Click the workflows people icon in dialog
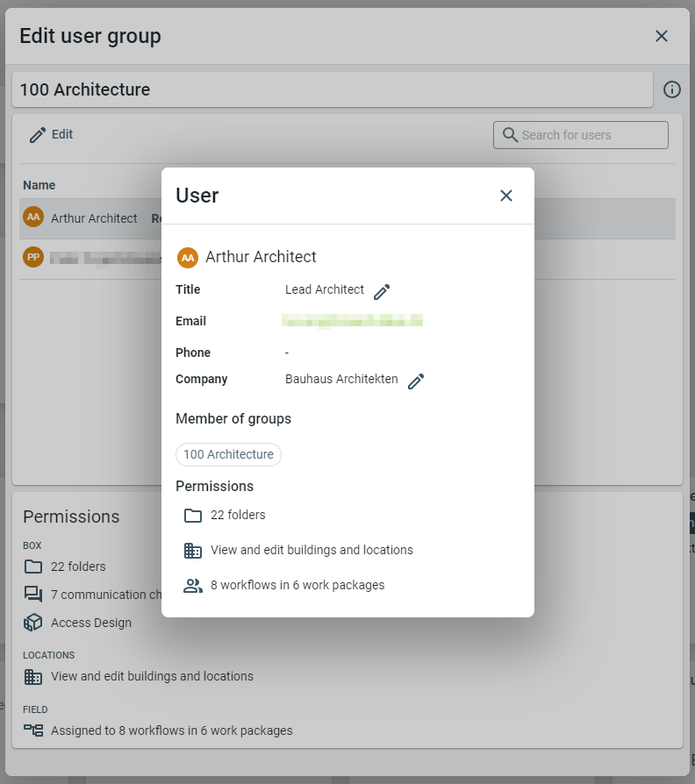Screen dimensions: 695x784 tap(193, 586)
